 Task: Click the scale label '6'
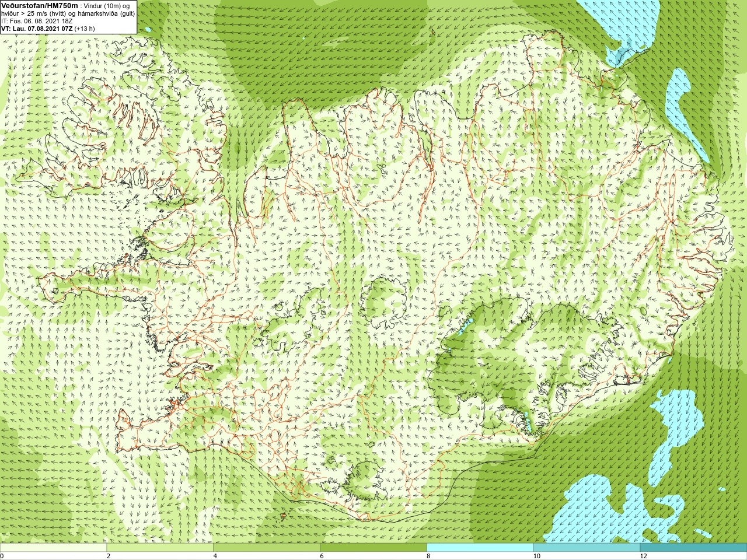(322, 556)
